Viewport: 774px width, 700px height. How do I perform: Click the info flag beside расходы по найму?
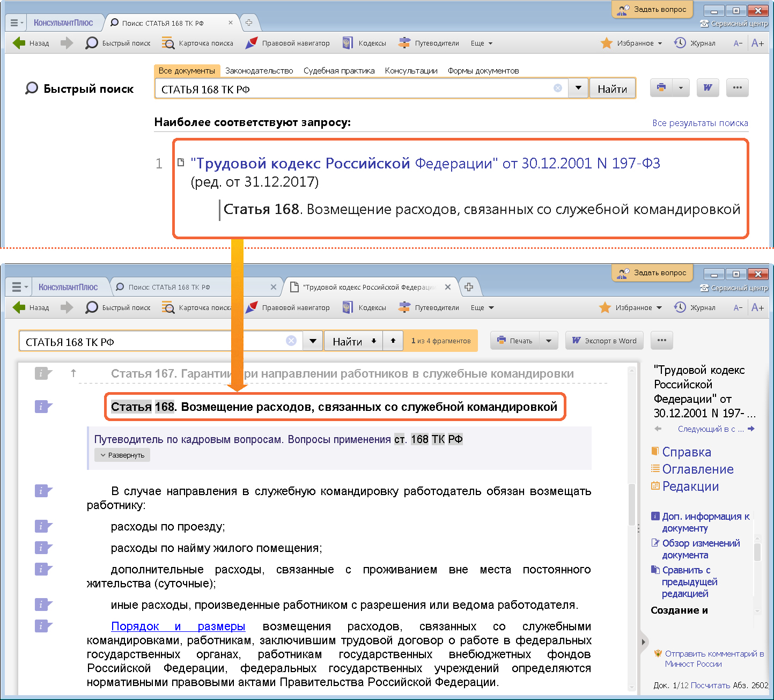[x=43, y=548]
